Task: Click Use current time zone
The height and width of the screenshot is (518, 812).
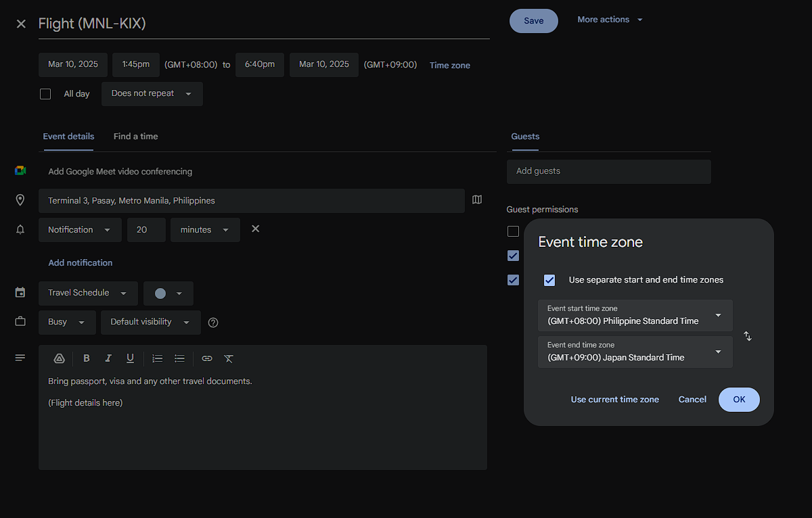Action: (615, 400)
